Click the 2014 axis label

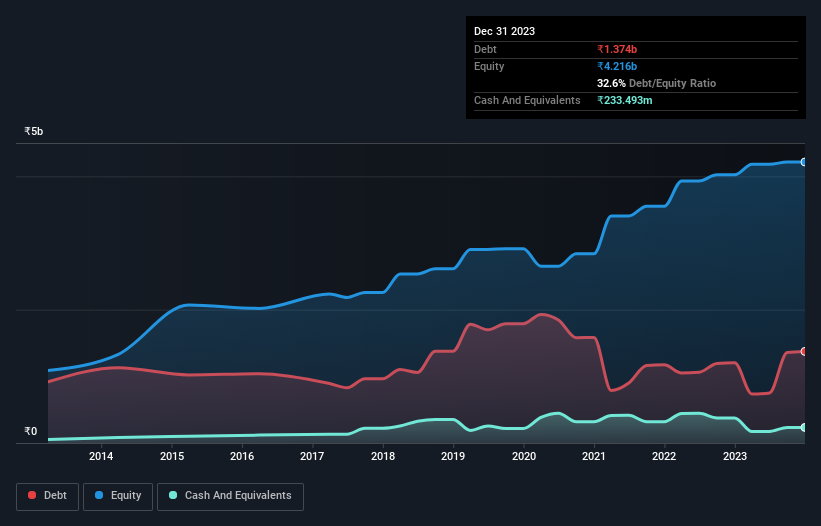[101, 456]
